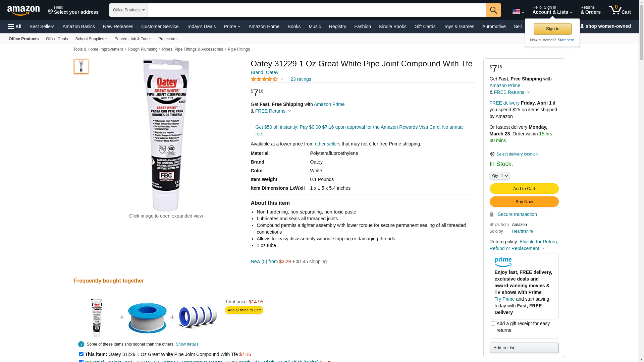Open the other sellers link
The width and height of the screenshot is (644, 362).
point(328,144)
